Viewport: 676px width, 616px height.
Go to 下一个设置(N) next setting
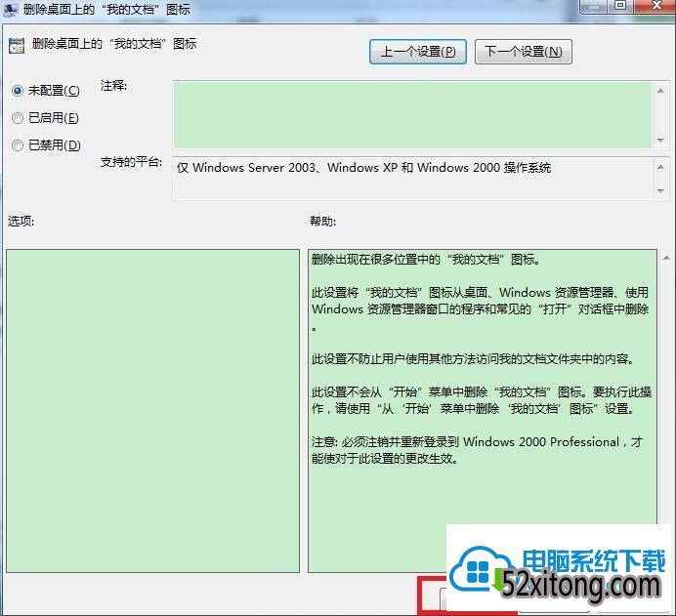point(524,52)
